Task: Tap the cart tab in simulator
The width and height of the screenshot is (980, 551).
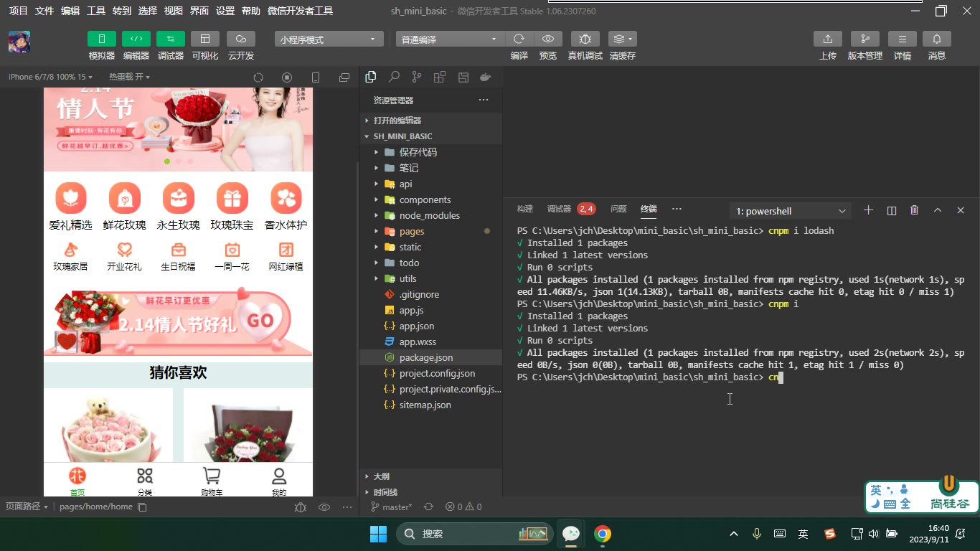Action: pos(212,481)
